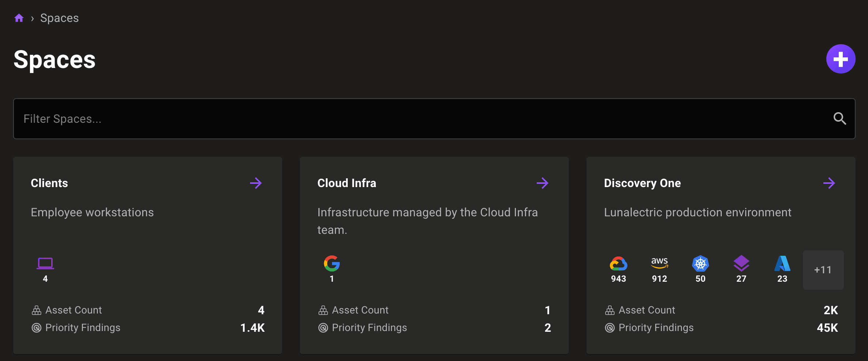Viewport: 868px width, 361px height.
Task: Open the Cloud Infra space via its arrow
Action: 543,183
